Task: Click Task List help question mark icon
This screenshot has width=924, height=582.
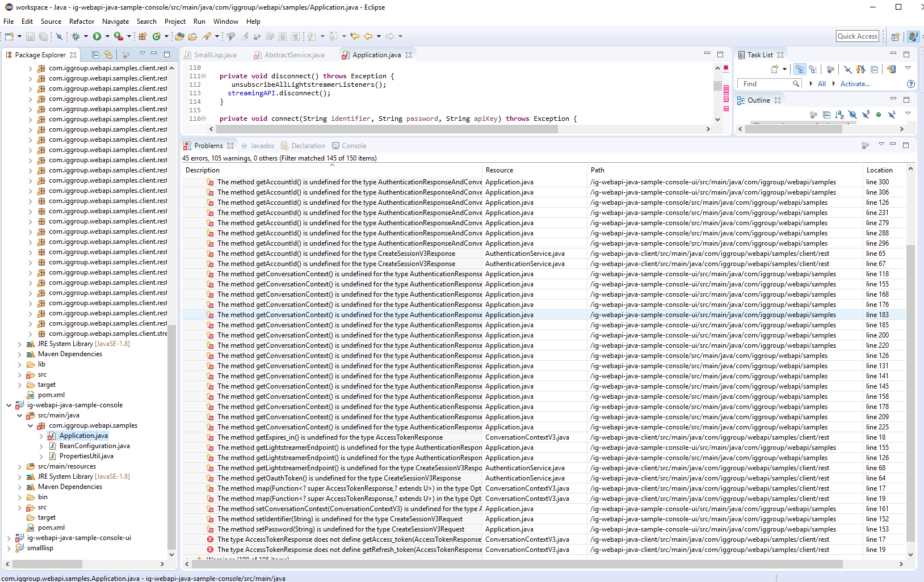Action: tap(911, 84)
